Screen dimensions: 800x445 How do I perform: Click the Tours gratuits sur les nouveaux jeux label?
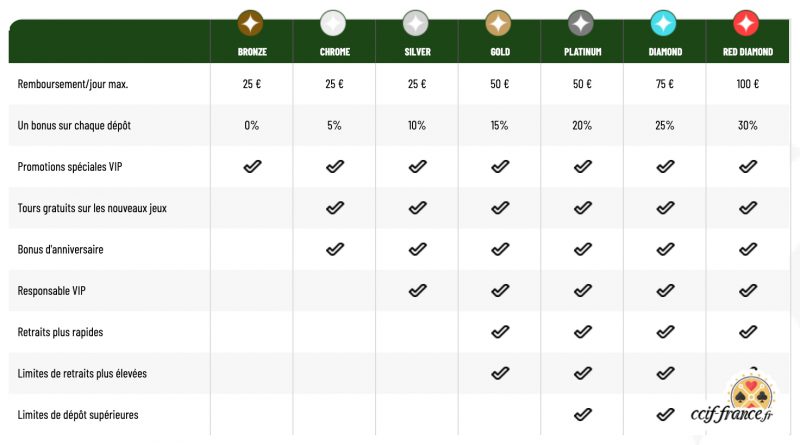(92, 208)
